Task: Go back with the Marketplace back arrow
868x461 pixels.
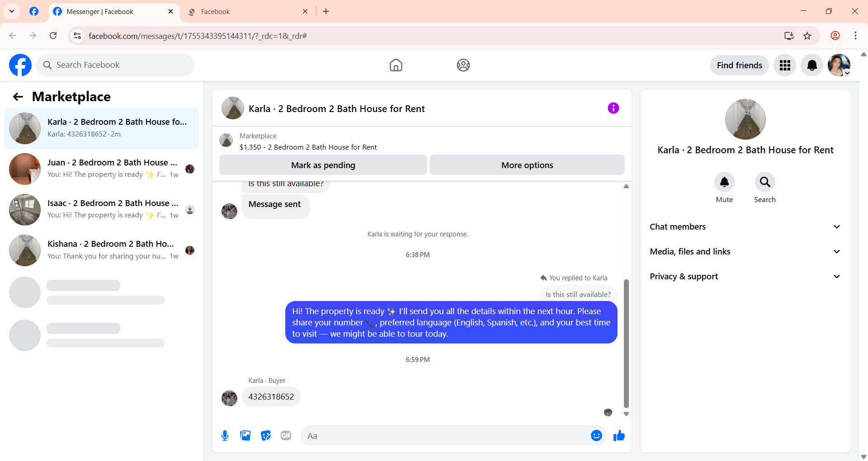Action: [x=18, y=97]
